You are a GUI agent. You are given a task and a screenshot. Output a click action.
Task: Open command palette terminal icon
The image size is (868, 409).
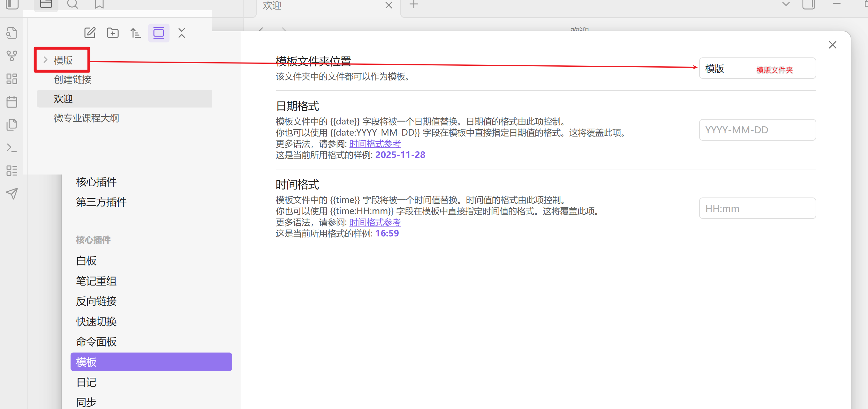[12, 148]
